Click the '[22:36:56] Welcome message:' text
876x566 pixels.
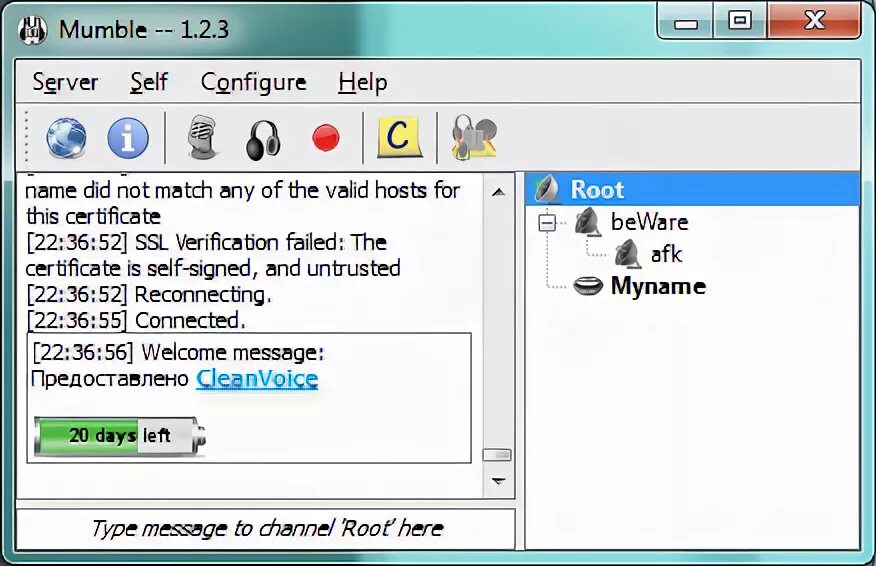178,353
